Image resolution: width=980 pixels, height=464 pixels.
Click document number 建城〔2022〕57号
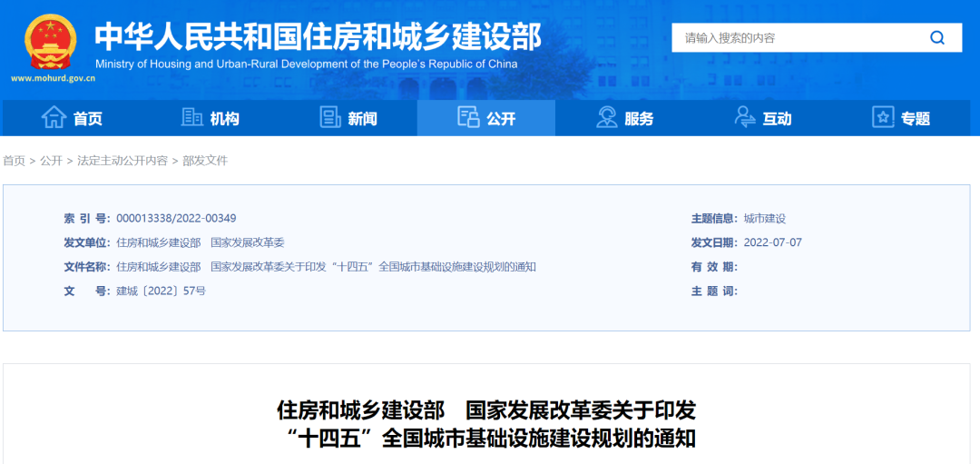[162, 291]
